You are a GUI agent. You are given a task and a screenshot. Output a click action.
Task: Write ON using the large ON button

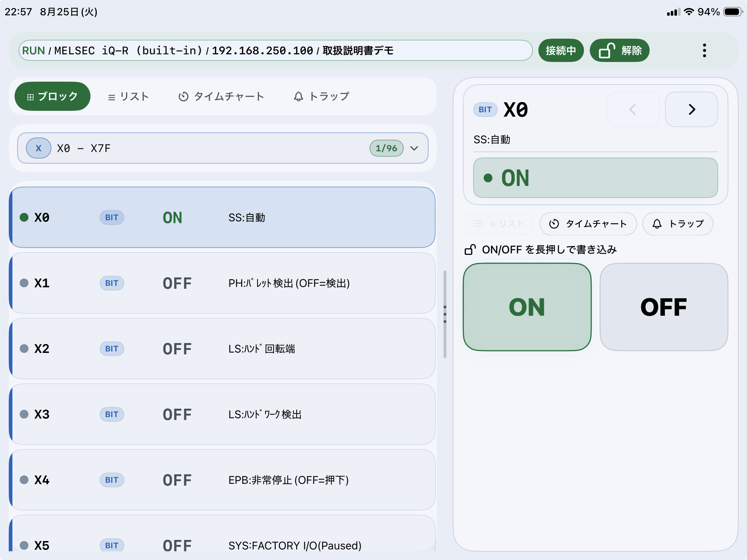527,307
